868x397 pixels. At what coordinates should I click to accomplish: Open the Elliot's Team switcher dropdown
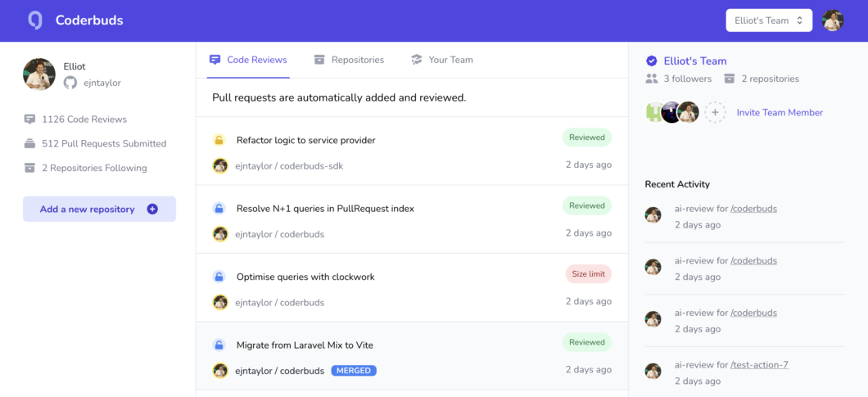pyautogui.click(x=769, y=20)
